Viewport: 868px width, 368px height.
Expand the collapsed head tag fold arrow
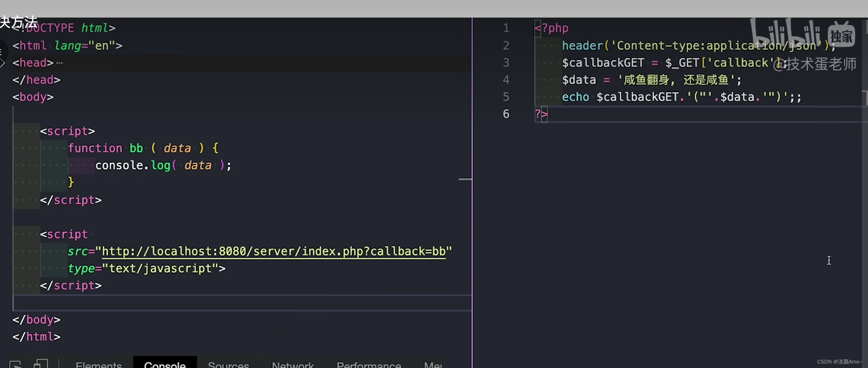tap(3, 63)
